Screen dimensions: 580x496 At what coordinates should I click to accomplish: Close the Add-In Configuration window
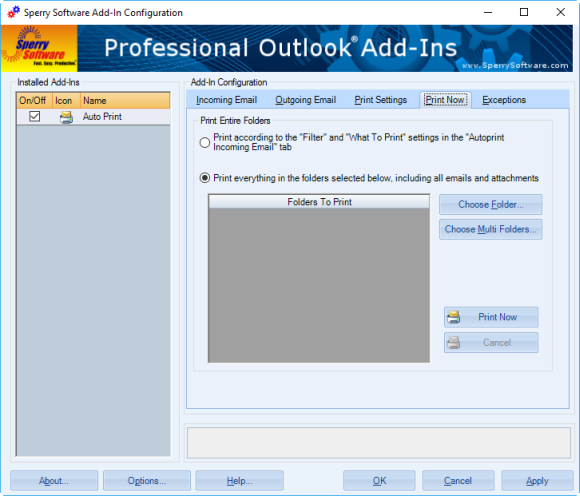click(x=560, y=12)
